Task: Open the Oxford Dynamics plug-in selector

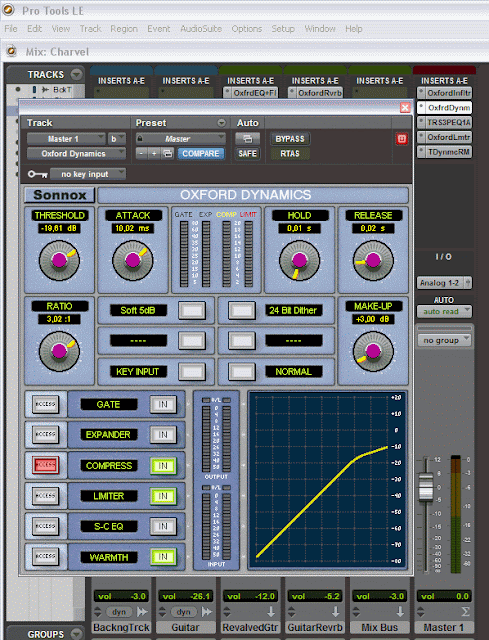Action: coord(76,153)
